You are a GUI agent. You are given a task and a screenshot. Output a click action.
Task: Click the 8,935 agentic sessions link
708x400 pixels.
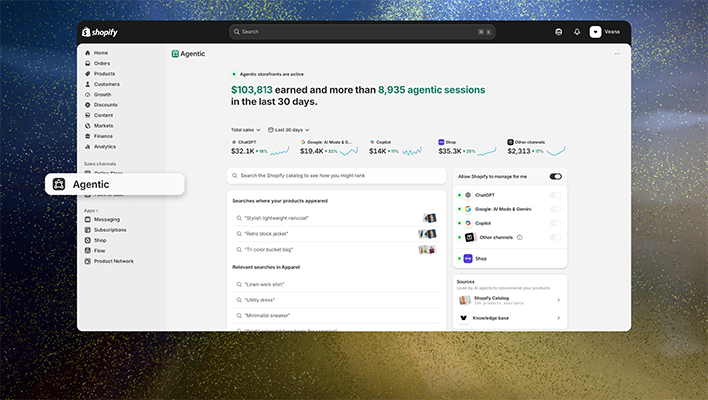tap(431, 90)
